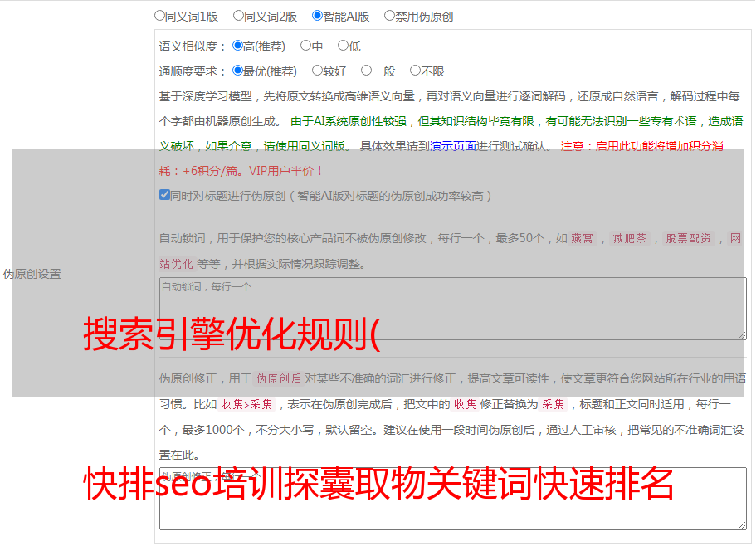Toggle 同时对标题进行伪原创 checkbox
This screenshot has height=546, width=756.
tap(164, 195)
